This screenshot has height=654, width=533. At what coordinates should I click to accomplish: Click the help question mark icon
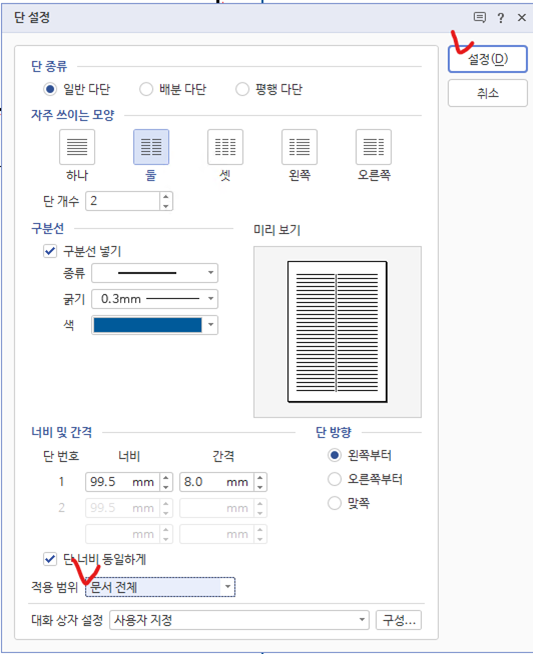coord(500,18)
